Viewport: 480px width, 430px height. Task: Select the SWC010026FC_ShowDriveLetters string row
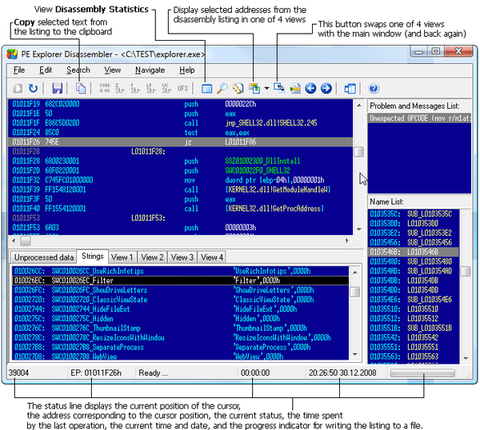click(180, 290)
